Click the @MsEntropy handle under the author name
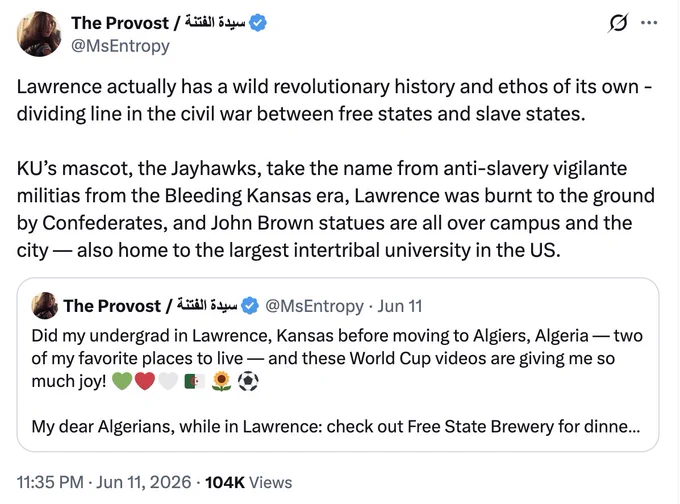The width and height of the screenshot is (680, 504). click(120, 46)
